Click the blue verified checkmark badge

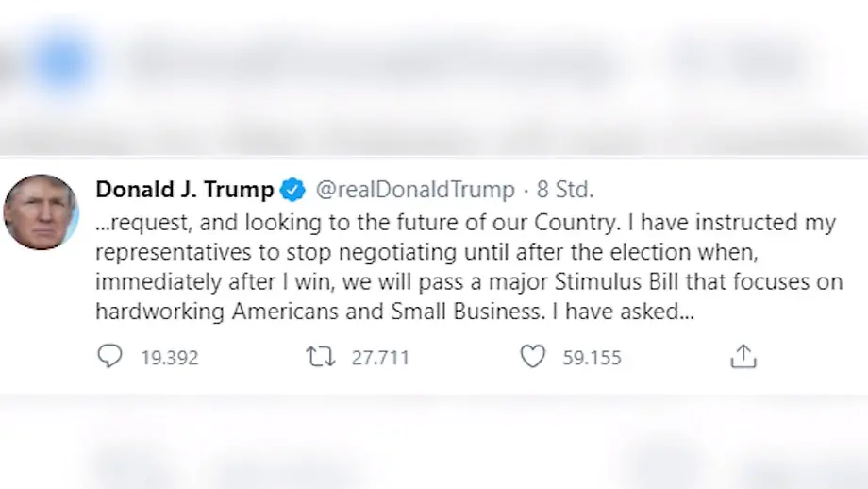pos(293,191)
